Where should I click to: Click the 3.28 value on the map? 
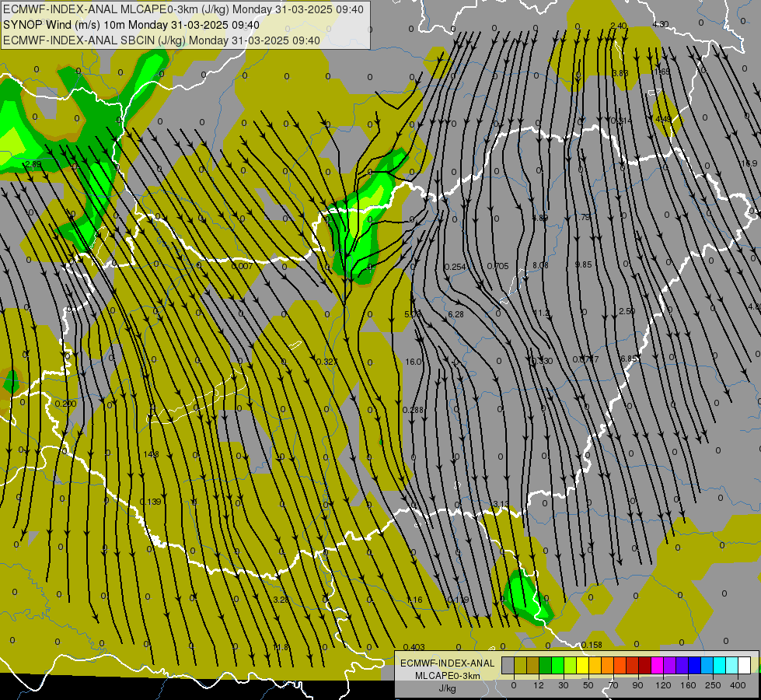tap(281, 600)
